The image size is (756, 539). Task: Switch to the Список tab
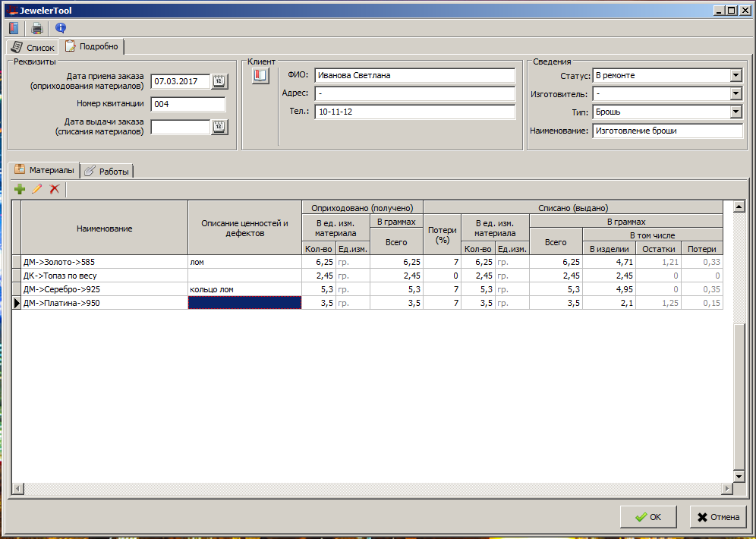pyautogui.click(x=33, y=47)
